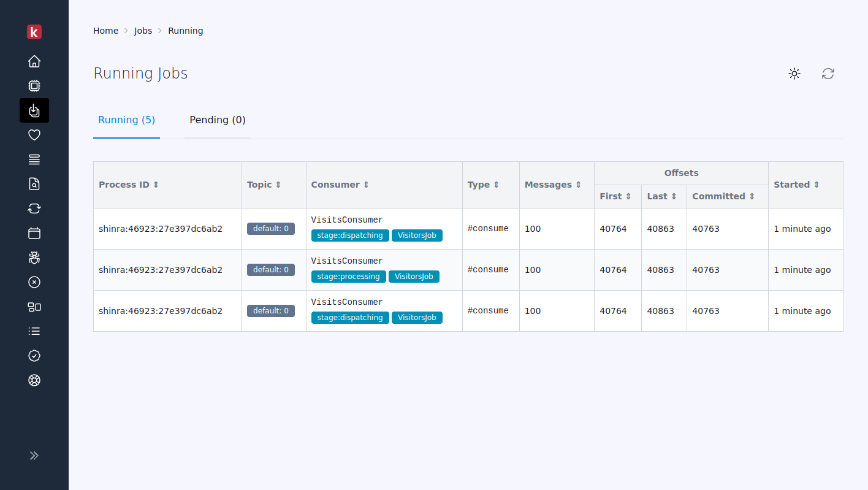Screen dimensions: 868x490
Task: Select the highlighted Jobs icon in sidebar
Action: (x=34, y=110)
